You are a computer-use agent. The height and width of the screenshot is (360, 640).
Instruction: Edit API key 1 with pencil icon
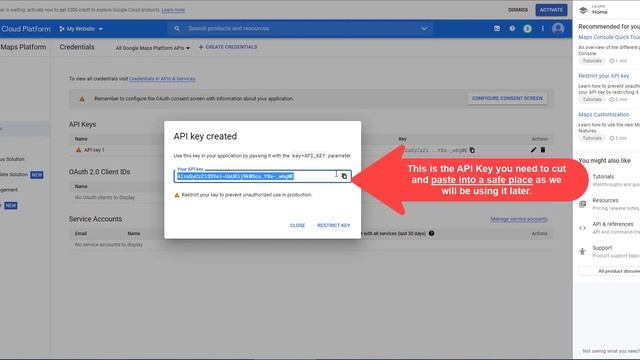click(533, 150)
